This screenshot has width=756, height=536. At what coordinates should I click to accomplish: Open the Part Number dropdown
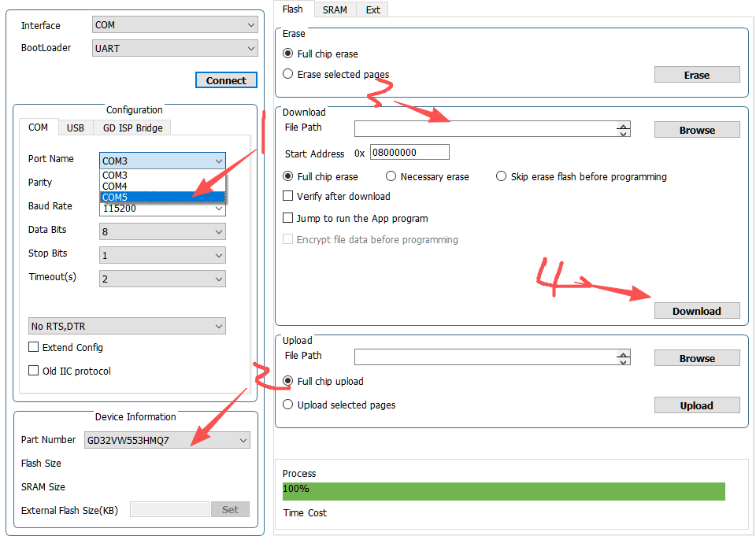(x=167, y=440)
